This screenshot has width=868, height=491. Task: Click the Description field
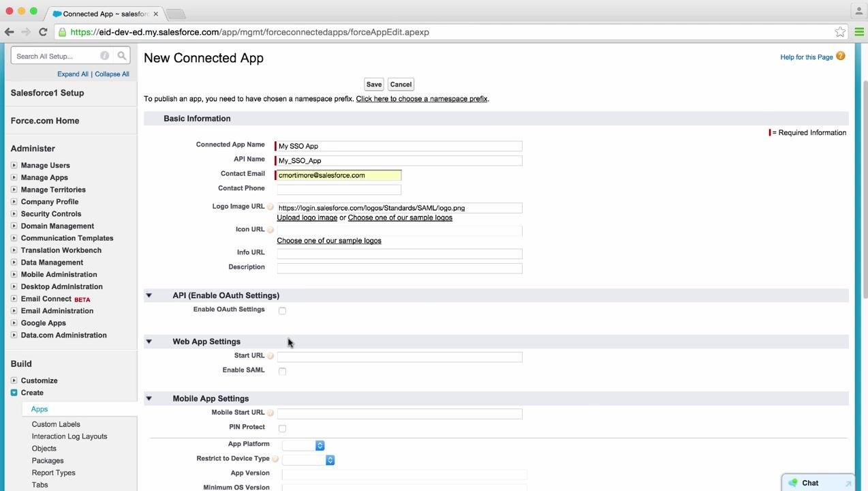[399, 269]
